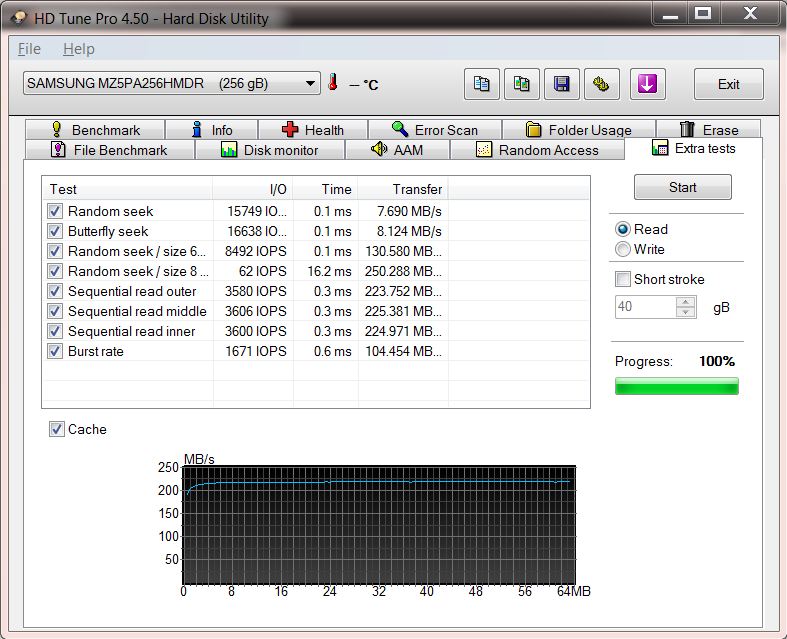The image size is (787, 639).
Task: Increase short stroke size with up arrow
Action: tap(686, 302)
